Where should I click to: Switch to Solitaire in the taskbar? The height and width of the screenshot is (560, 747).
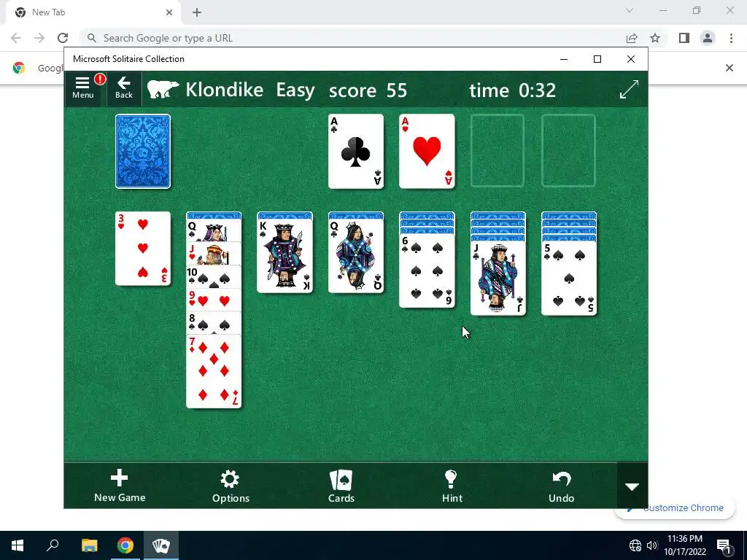click(x=161, y=545)
